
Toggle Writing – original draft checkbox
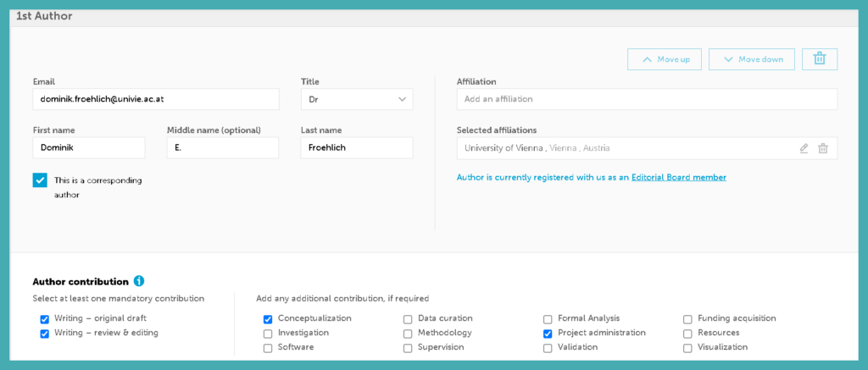click(x=44, y=319)
